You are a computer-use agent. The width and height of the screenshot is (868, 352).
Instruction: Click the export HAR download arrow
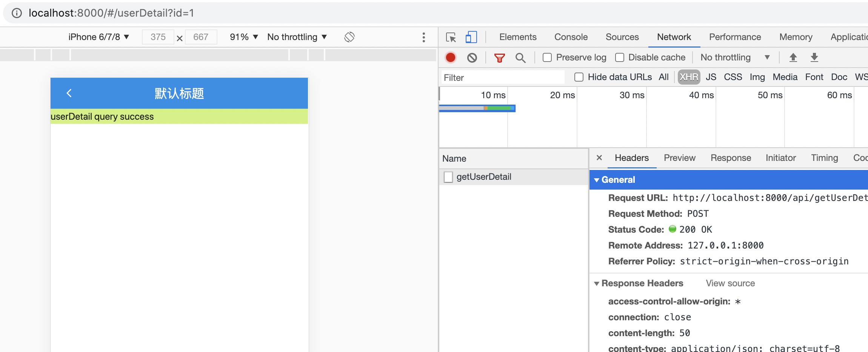[814, 57]
